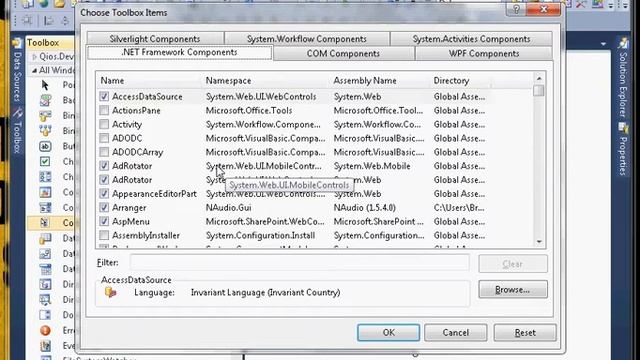Collapse the All Windows Forms Toolbox group
The image size is (640, 360).
tap(34, 70)
